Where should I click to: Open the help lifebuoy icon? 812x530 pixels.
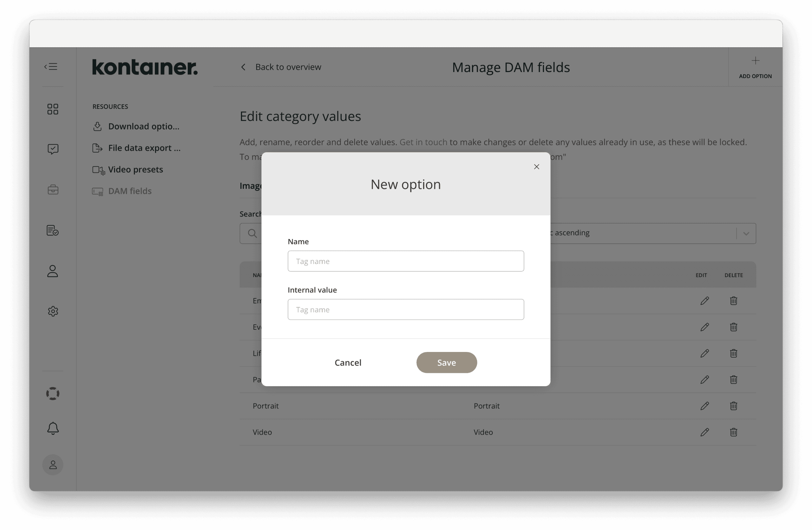pos(53,393)
